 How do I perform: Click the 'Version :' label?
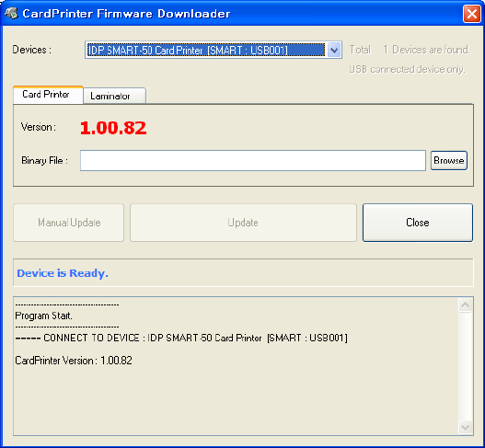[39, 127]
